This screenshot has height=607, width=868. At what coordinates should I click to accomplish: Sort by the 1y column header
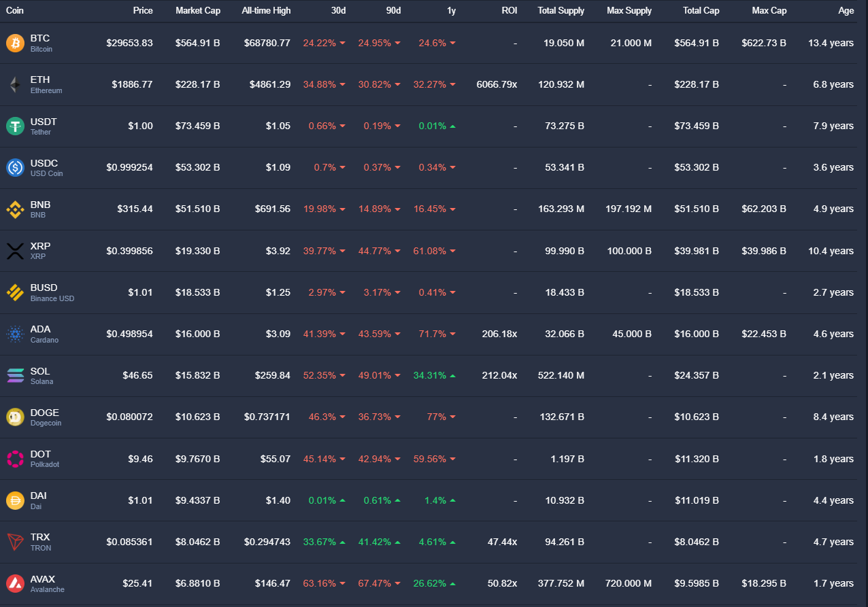(452, 11)
